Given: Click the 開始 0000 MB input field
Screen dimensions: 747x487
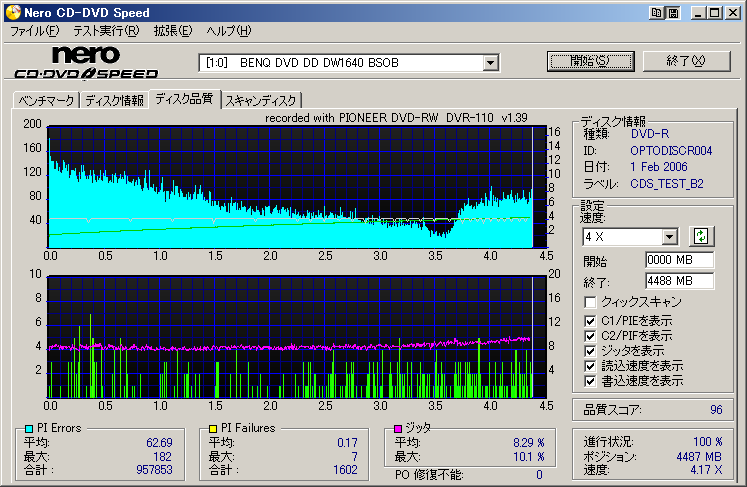Looking at the screenshot, I should pyautogui.click(x=679, y=260).
